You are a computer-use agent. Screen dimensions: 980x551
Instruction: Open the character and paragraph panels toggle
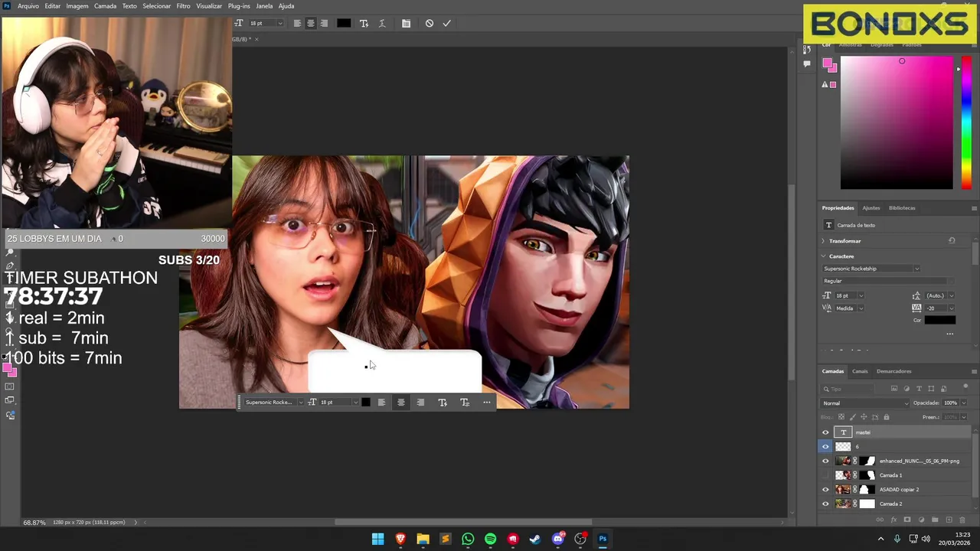tap(406, 23)
